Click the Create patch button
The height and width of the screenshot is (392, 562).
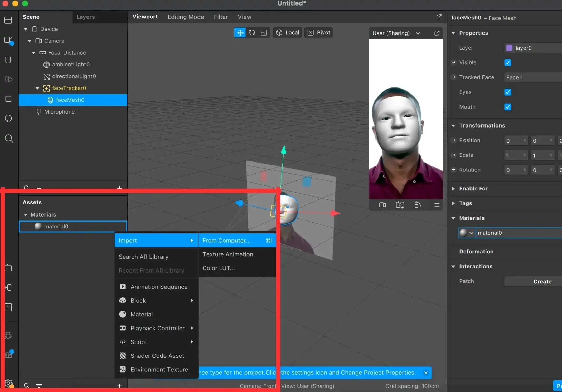pyautogui.click(x=542, y=281)
